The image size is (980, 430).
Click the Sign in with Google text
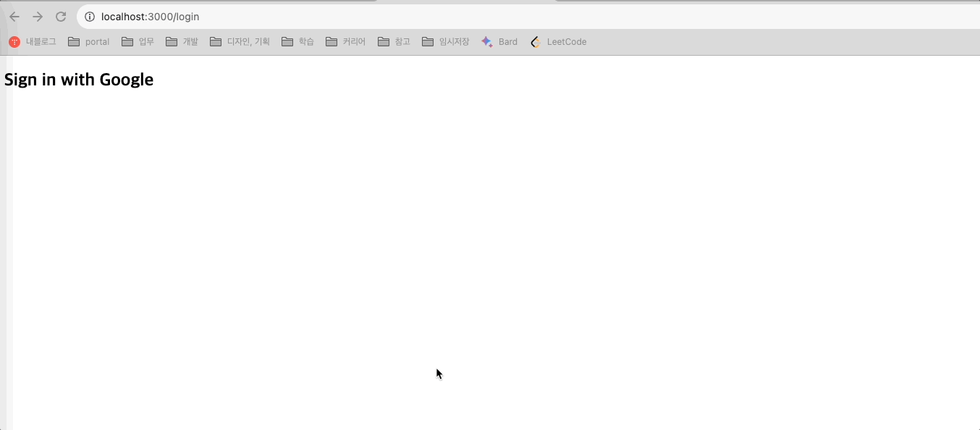pos(79,80)
